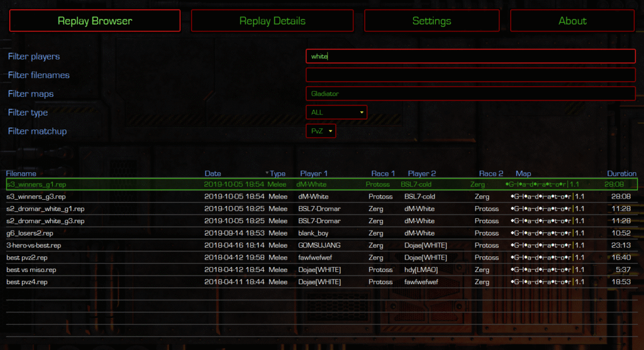This screenshot has width=644, height=350.
Task: Sort replays by Filename column header
Action: 21,173
